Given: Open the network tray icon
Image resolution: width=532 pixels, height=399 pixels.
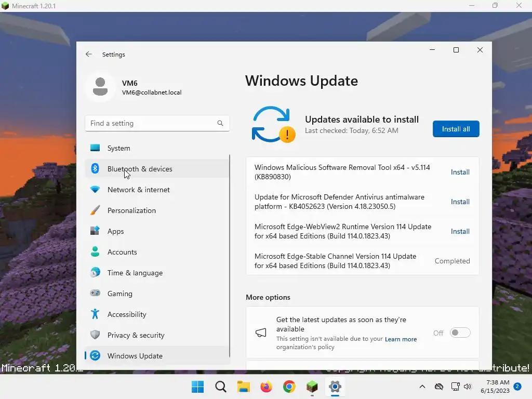Looking at the screenshot, I should pyautogui.click(x=455, y=387).
